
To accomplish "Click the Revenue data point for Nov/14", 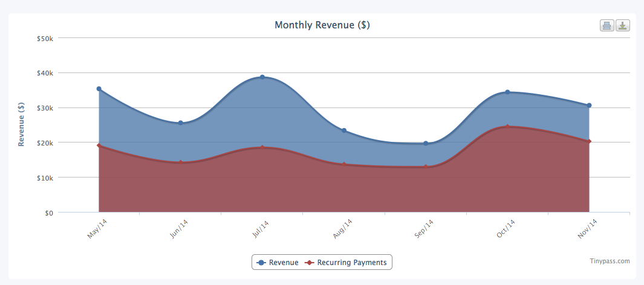I will pos(589,106).
